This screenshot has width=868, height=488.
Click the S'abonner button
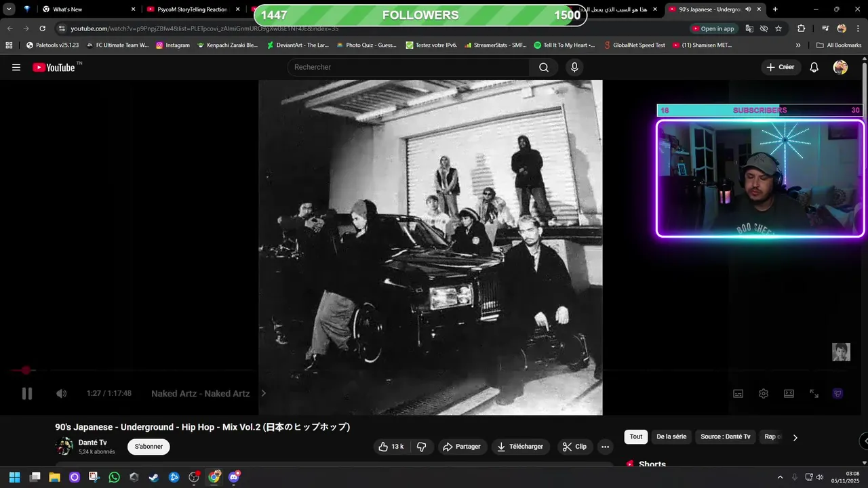tap(149, 447)
